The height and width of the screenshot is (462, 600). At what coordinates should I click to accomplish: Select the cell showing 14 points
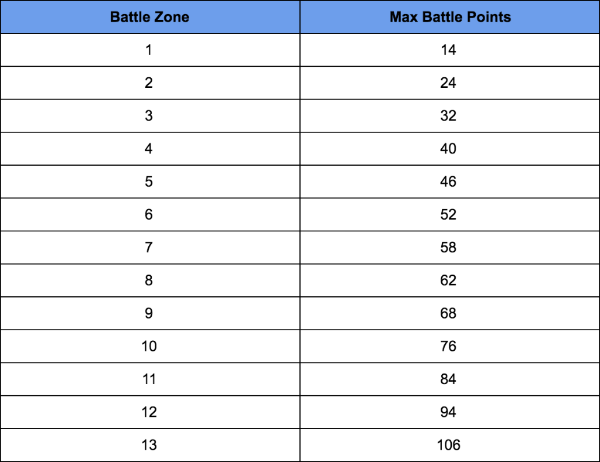450,50
